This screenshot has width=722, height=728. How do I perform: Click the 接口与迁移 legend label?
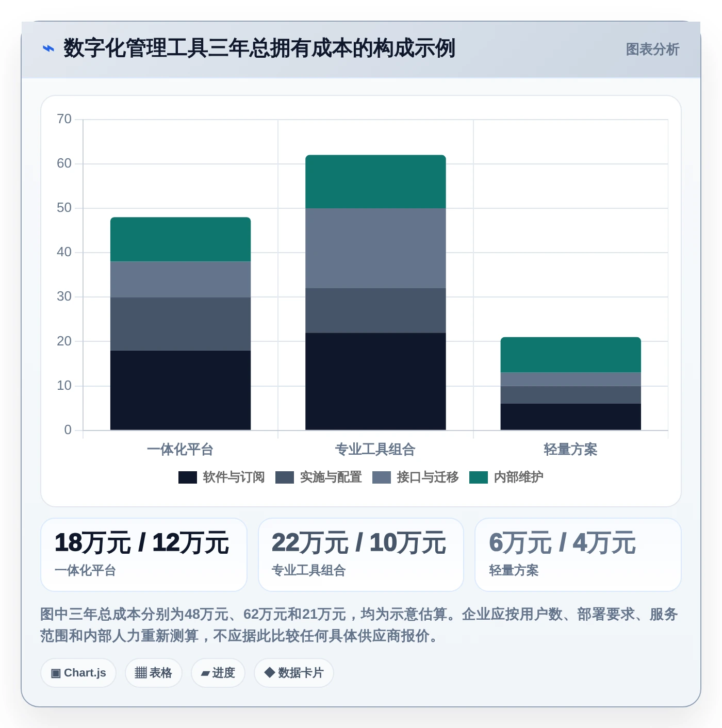[x=428, y=477]
